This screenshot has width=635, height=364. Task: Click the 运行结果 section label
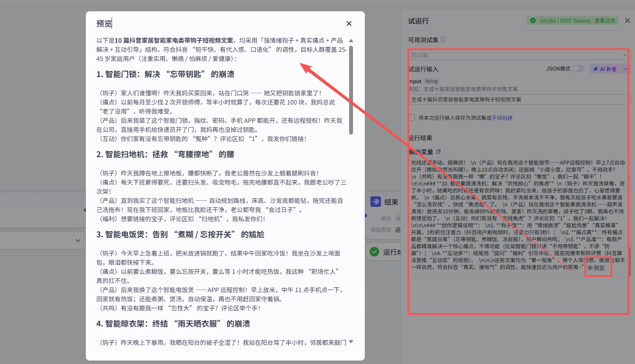click(x=420, y=138)
